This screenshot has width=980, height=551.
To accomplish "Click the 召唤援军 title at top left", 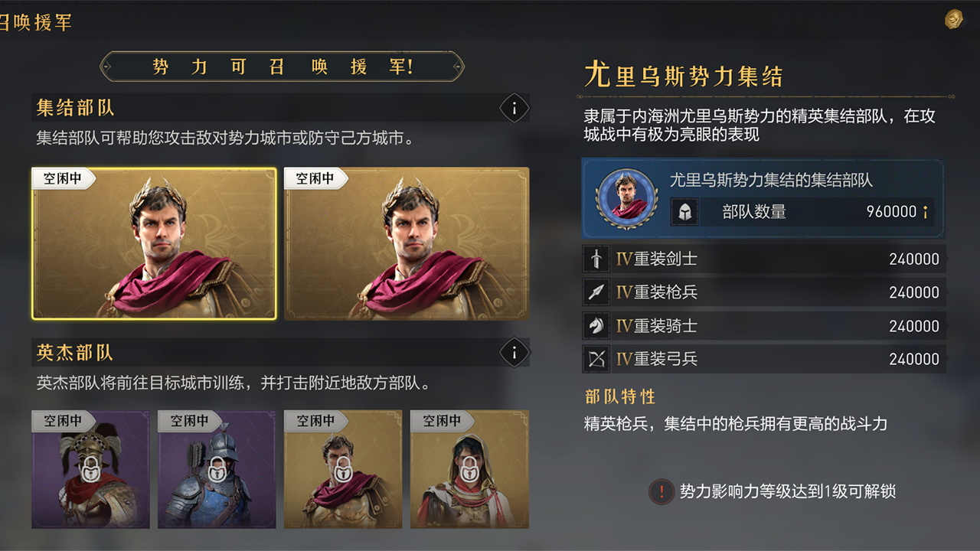I will pos(35,22).
